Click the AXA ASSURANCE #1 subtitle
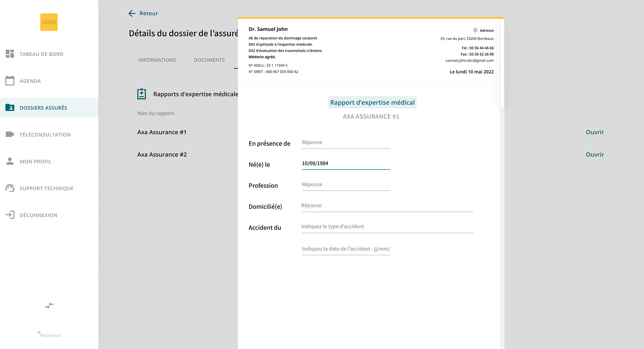The width and height of the screenshot is (644, 349). pyautogui.click(x=371, y=116)
